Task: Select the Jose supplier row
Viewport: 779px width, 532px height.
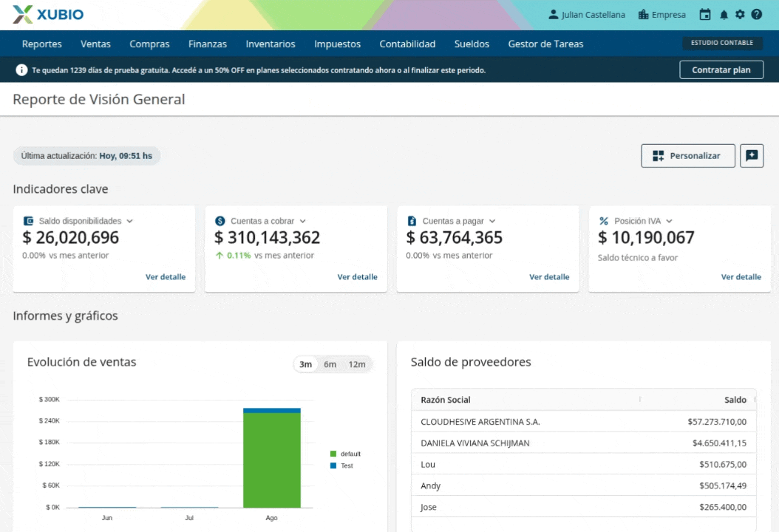Action: click(584, 507)
